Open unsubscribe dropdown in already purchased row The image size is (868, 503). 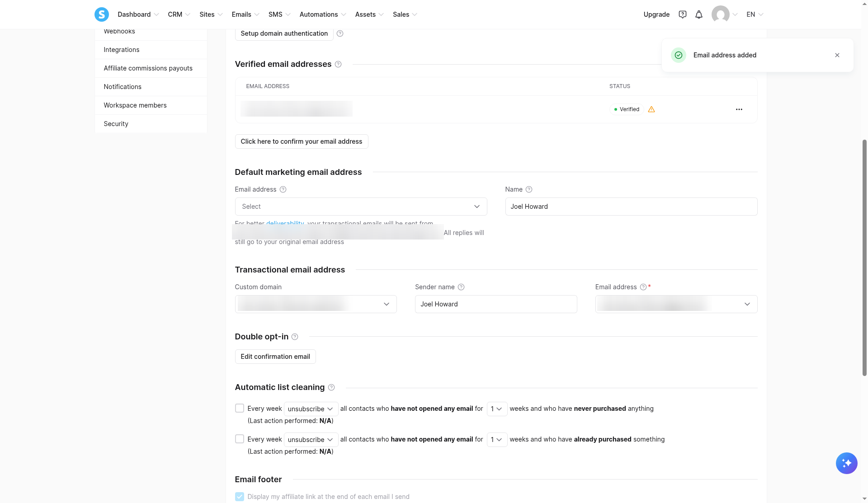tap(311, 440)
